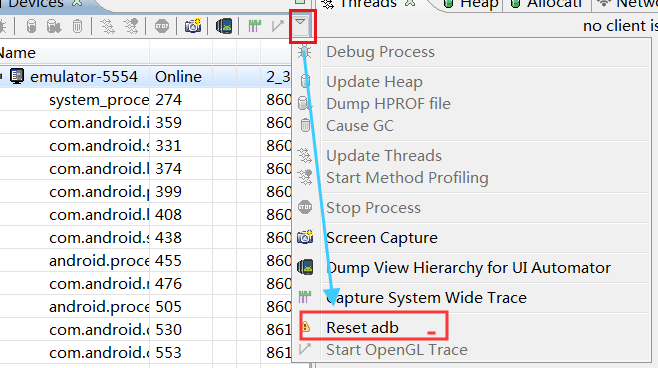Choose Stop Process menu entry
The width and height of the screenshot is (658, 368).
click(x=471, y=208)
